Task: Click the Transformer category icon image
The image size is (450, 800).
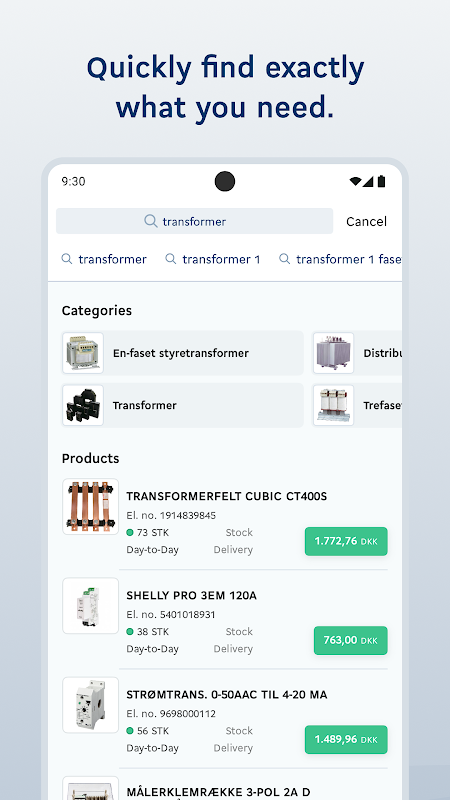Action: click(83, 405)
